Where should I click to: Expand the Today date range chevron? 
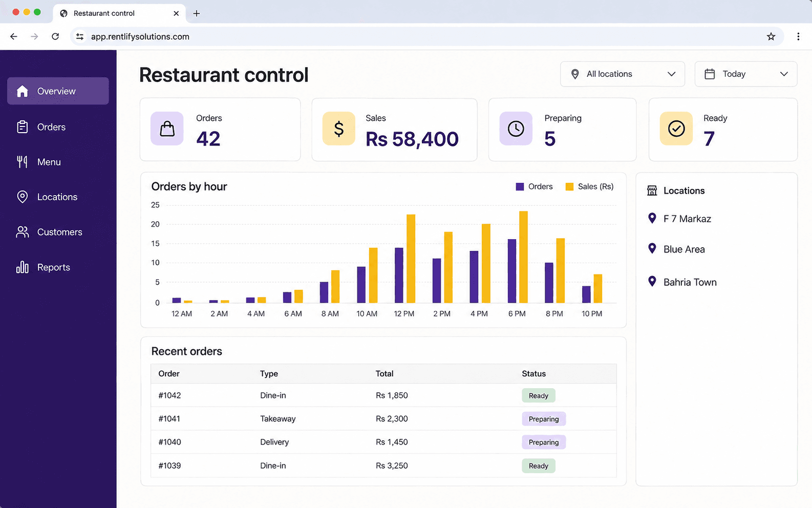coord(784,74)
